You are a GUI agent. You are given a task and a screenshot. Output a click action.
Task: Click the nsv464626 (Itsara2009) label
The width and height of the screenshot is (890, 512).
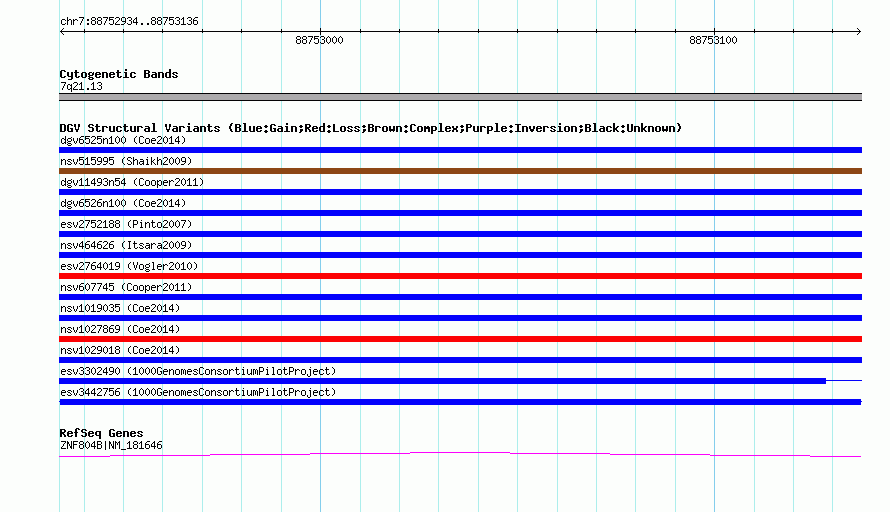[126, 245]
